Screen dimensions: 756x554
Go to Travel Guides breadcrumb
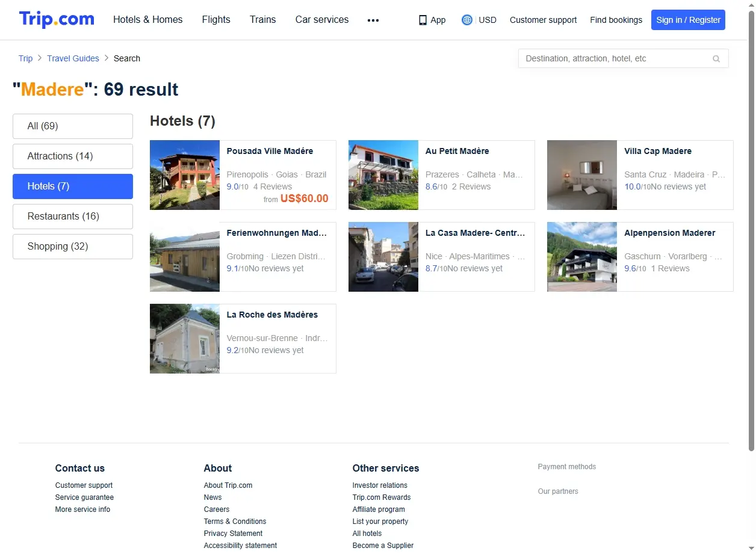pyautogui.click(x=73, y=58)
